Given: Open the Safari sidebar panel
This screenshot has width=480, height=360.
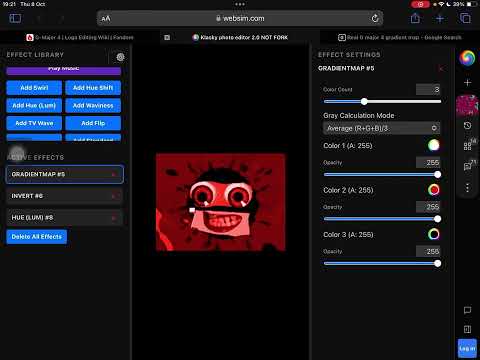Looking at the screenshot, I should [x=15, y=18].
